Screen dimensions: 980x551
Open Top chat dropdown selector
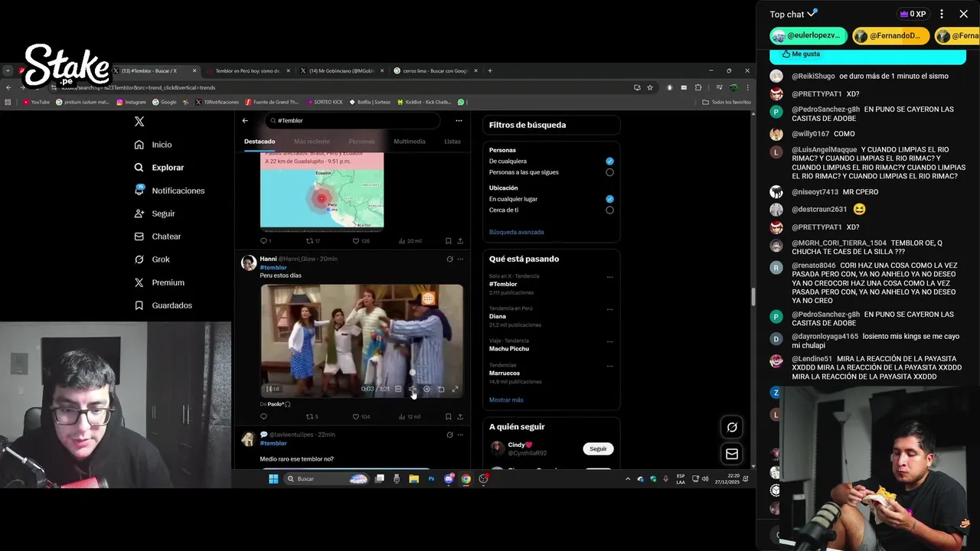793,14
